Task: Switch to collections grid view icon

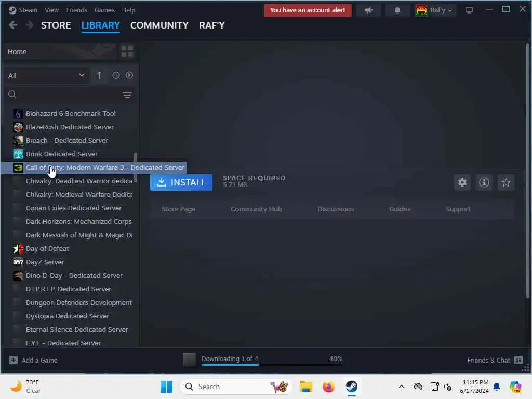Action: pos(127,51)
